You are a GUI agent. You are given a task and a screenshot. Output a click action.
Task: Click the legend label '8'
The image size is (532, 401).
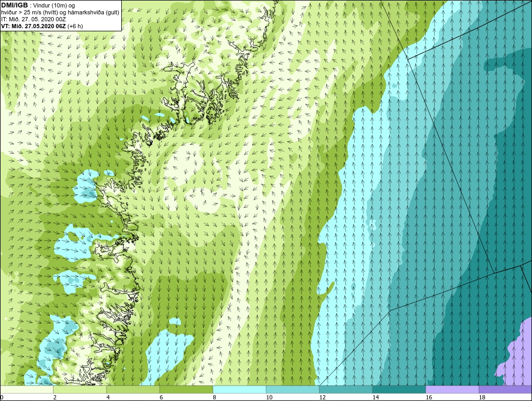point(214,397)
